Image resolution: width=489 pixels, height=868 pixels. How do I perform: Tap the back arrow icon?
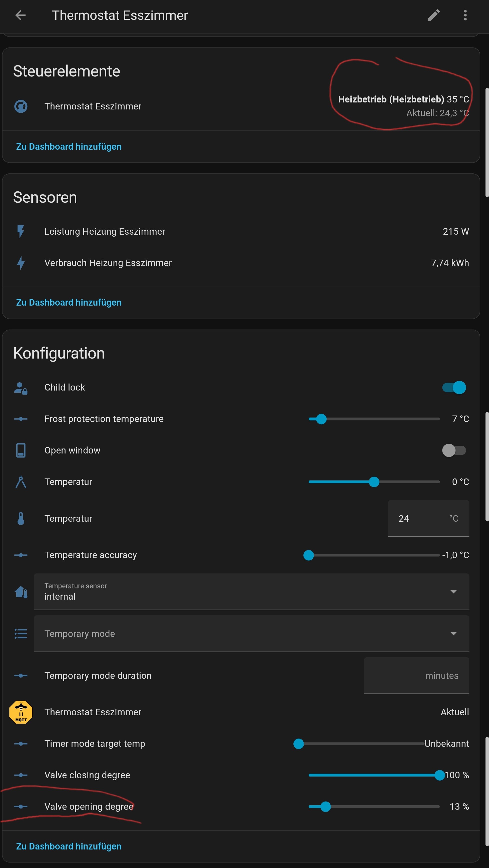pyautogui.click(x=20, y=15)
